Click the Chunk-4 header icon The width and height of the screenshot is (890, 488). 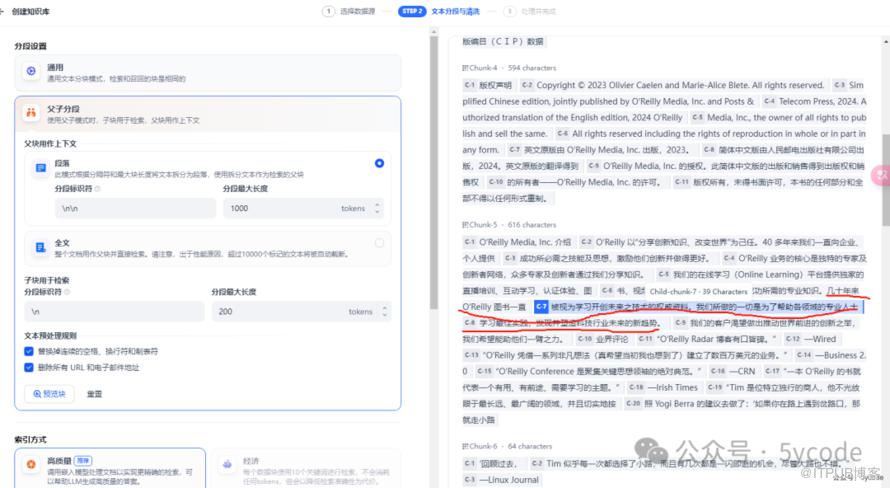(465, 68)
